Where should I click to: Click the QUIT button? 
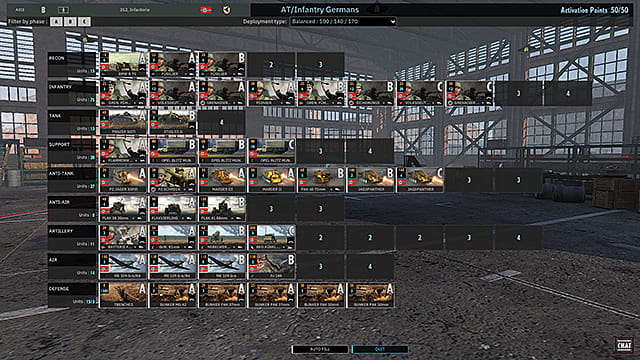380,349
